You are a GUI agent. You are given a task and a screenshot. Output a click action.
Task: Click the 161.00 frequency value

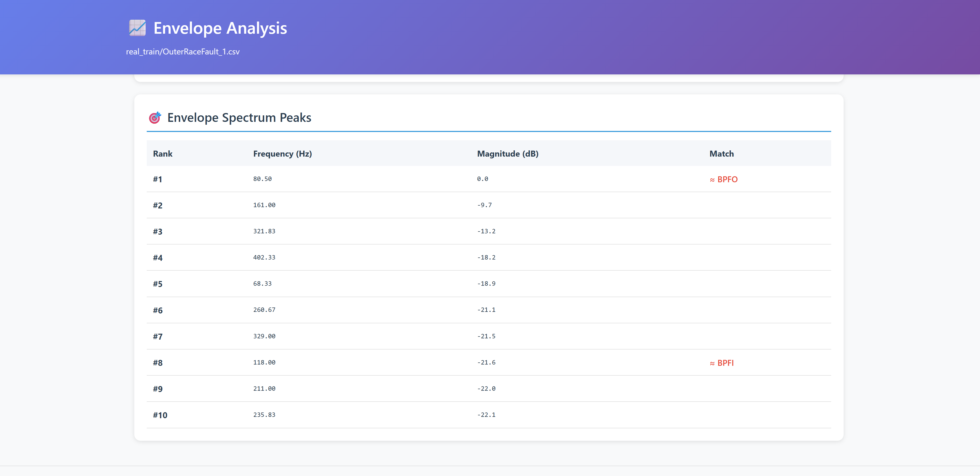click(x=264, y=205)
